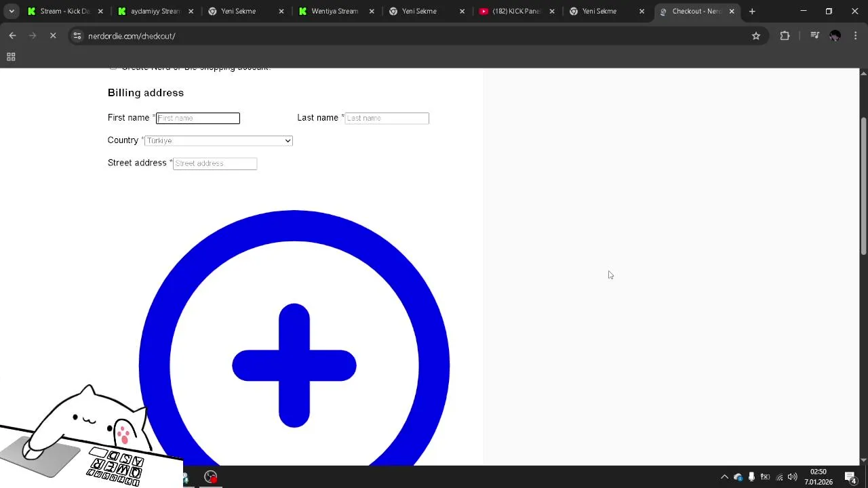This screenshot has height=488, width=868.
Task: Click the scrollbar up arrow
Action: (x=863, y=73)
